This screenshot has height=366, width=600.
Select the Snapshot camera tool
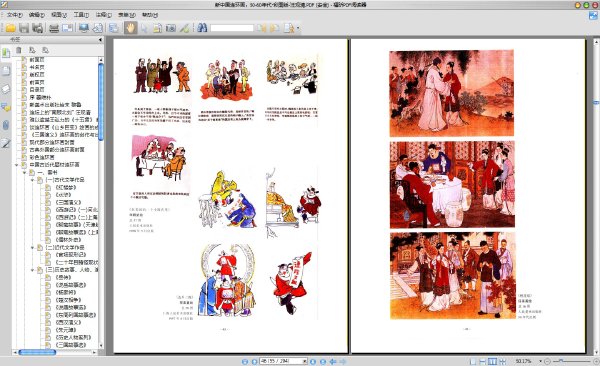pyautogui.click(x=171, y=28)
